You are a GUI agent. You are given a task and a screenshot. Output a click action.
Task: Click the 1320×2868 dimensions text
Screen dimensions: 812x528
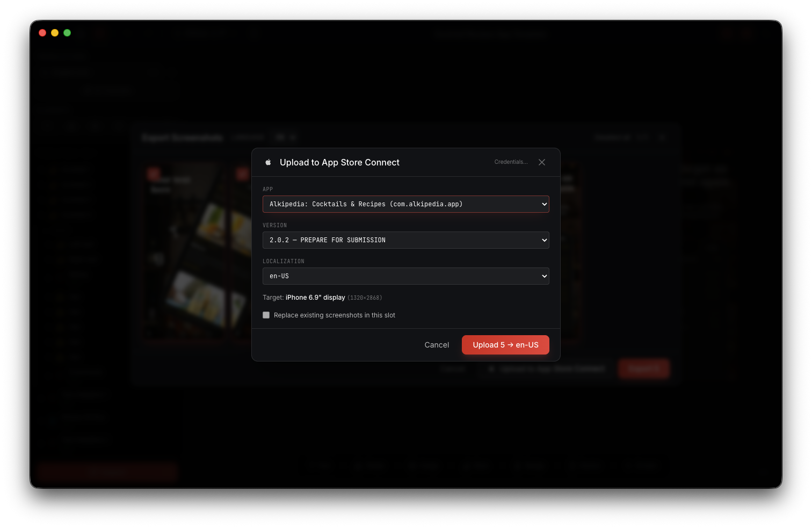[365, 298]
